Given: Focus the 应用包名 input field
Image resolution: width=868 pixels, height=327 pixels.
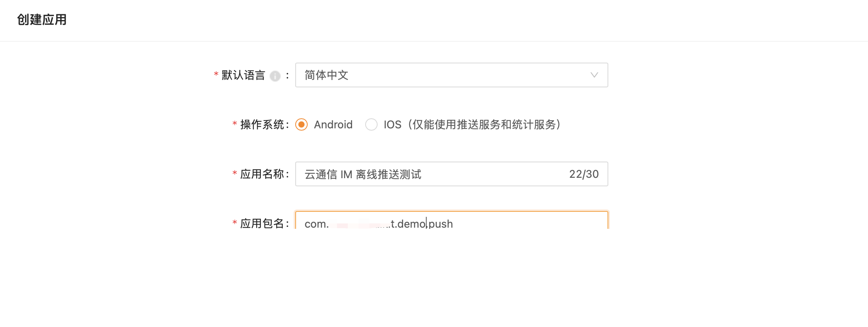Looking at the screenshot, I should pyautogui.click(x=451, y=220).
